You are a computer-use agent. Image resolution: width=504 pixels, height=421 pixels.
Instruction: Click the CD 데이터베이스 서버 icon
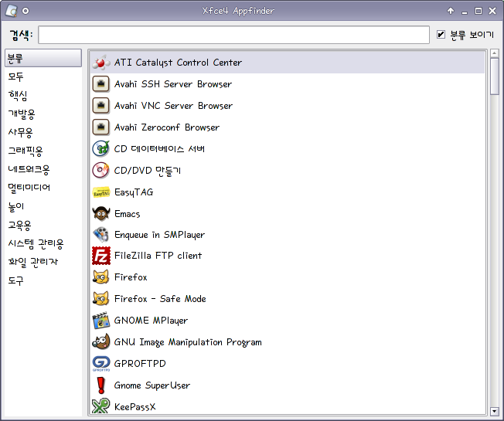[x=101, y=148]
